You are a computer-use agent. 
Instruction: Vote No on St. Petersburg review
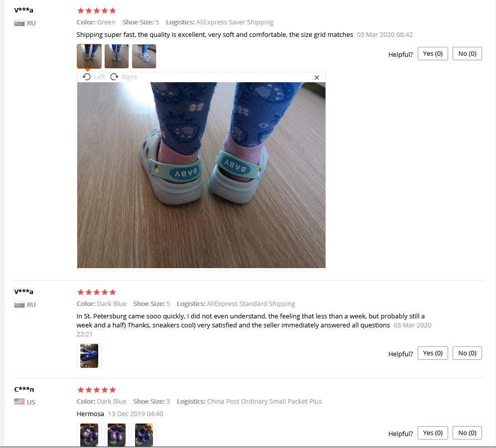tap(467, 353)
